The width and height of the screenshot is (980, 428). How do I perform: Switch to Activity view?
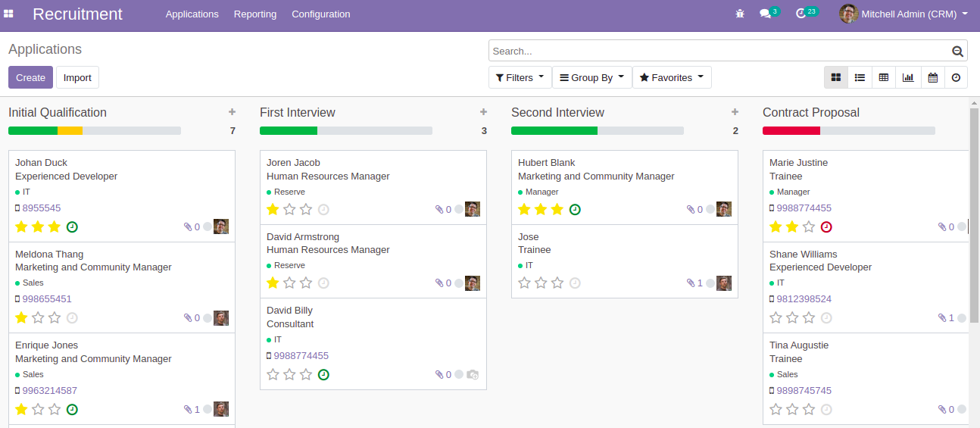[x=956, y=77]
